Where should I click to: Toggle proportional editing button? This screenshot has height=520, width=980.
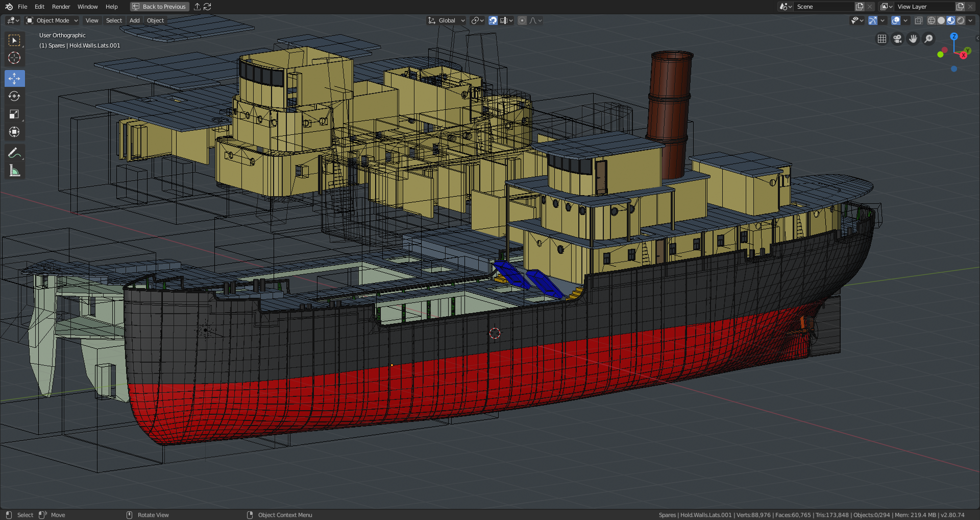[x=522, y=20]
